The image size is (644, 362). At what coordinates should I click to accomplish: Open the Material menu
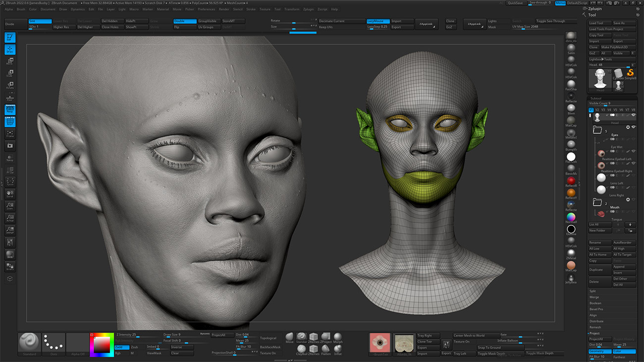point(162,9)
